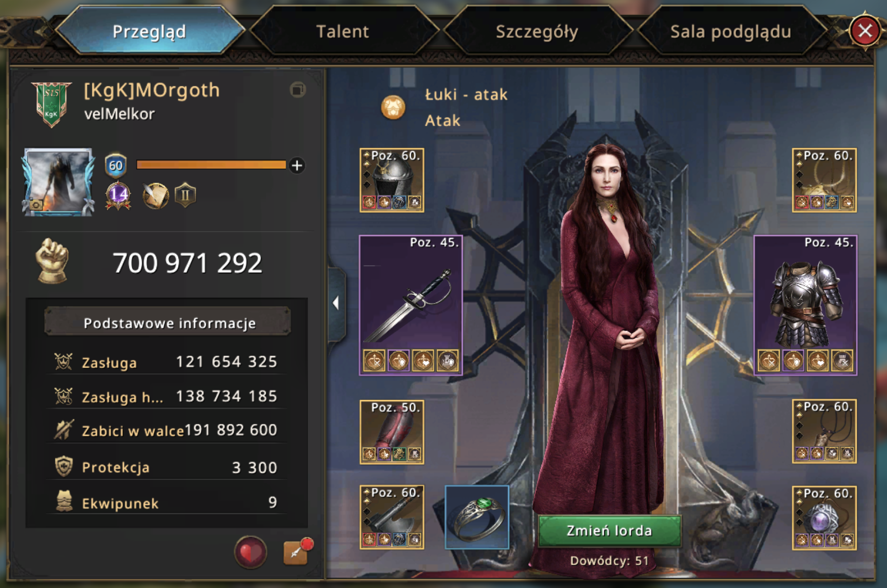Screen dimensions: 887x588
Task: Click the VIP 14 badge
Action: (x=118, y=195)
